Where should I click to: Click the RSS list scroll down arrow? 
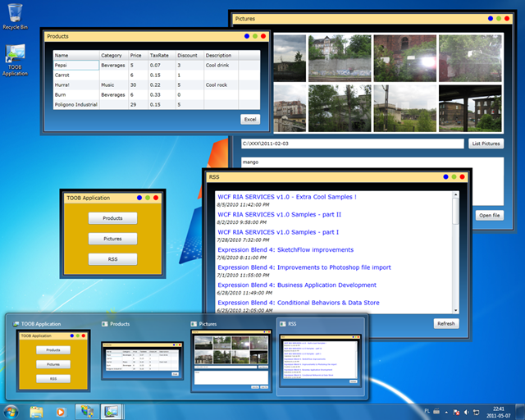pyautogui.click(x=455, y=310)
